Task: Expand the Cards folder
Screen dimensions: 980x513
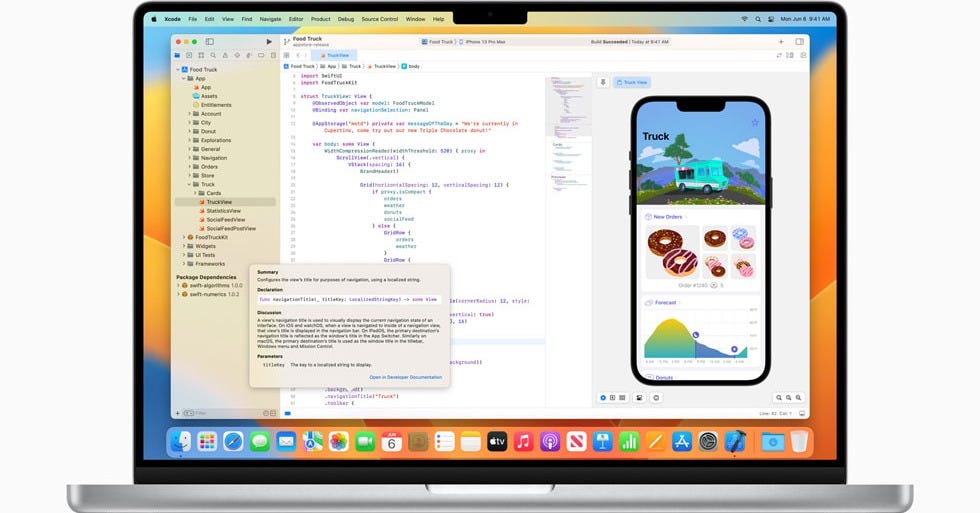Action: [196, 193]
